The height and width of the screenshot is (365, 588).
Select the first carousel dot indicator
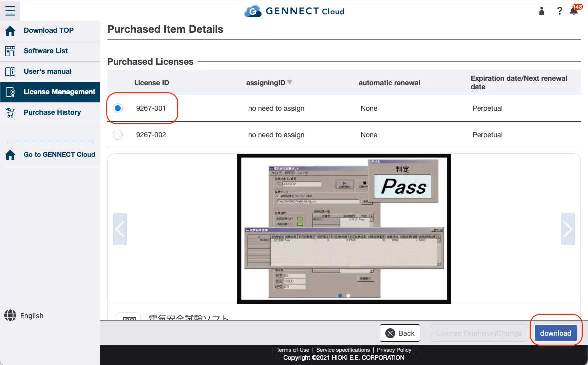coord(340,296)
